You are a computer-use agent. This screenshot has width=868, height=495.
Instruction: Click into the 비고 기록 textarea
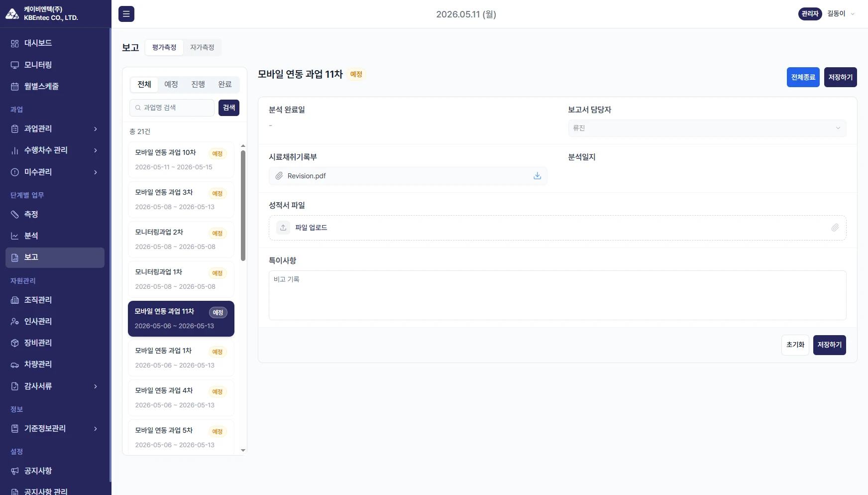(x=557, y=295)
